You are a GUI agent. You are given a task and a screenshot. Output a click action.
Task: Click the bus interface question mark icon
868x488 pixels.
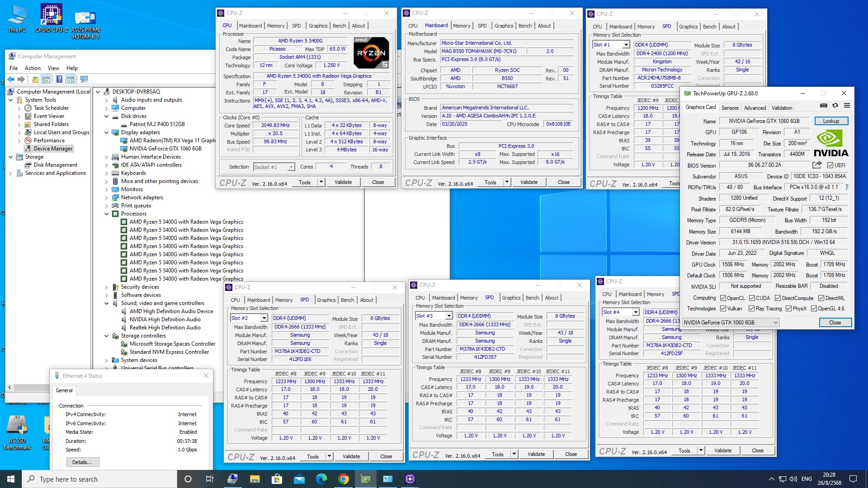click(846, 187)
